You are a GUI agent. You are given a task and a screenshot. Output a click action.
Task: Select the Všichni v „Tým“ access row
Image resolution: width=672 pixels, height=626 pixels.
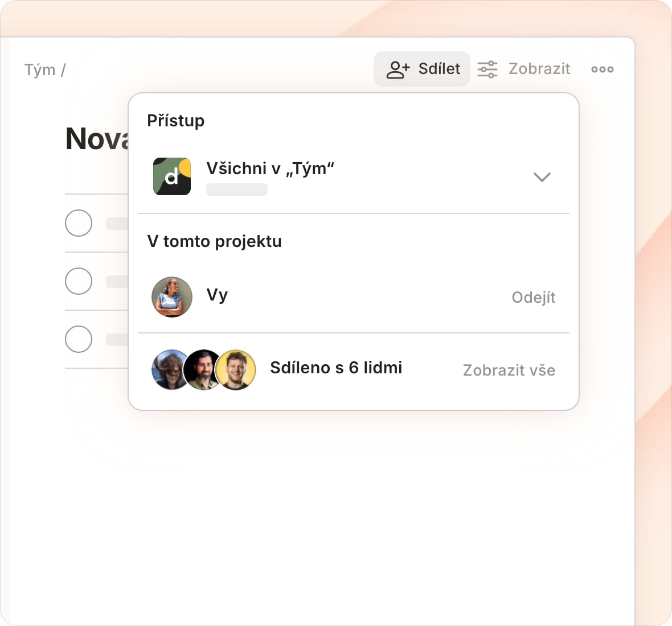(x=353, y=176)
